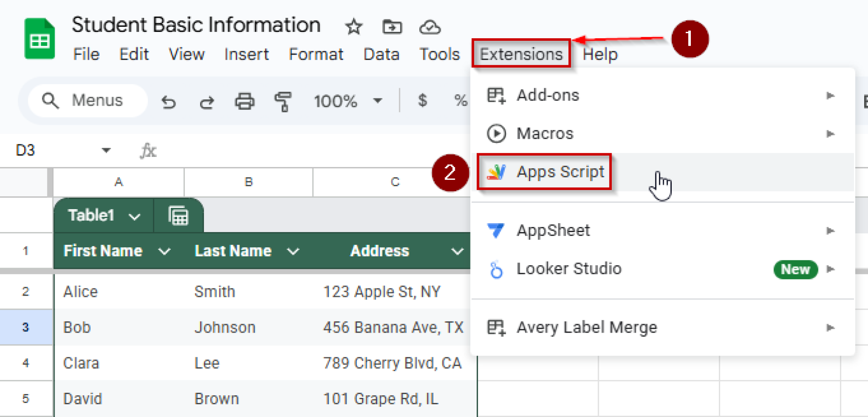Open the table view grid icon
Screen dimensions: 868x417
click(x=178, y=215)
